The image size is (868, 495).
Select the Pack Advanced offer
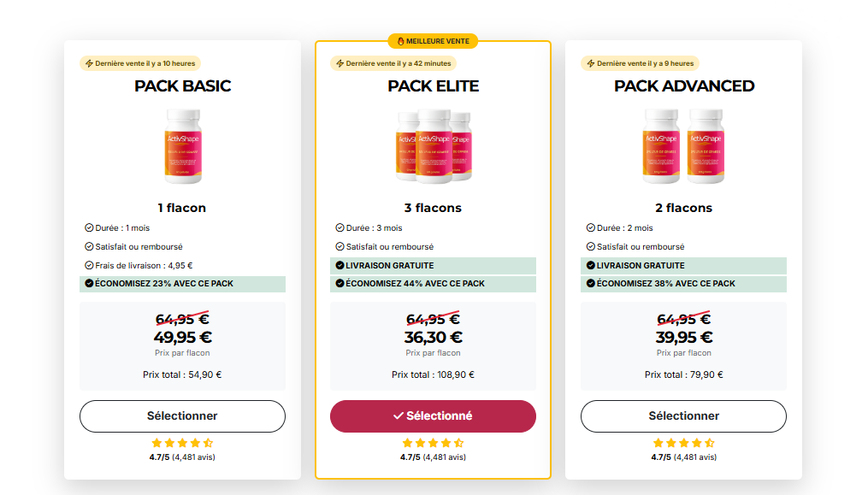point(683,416)
